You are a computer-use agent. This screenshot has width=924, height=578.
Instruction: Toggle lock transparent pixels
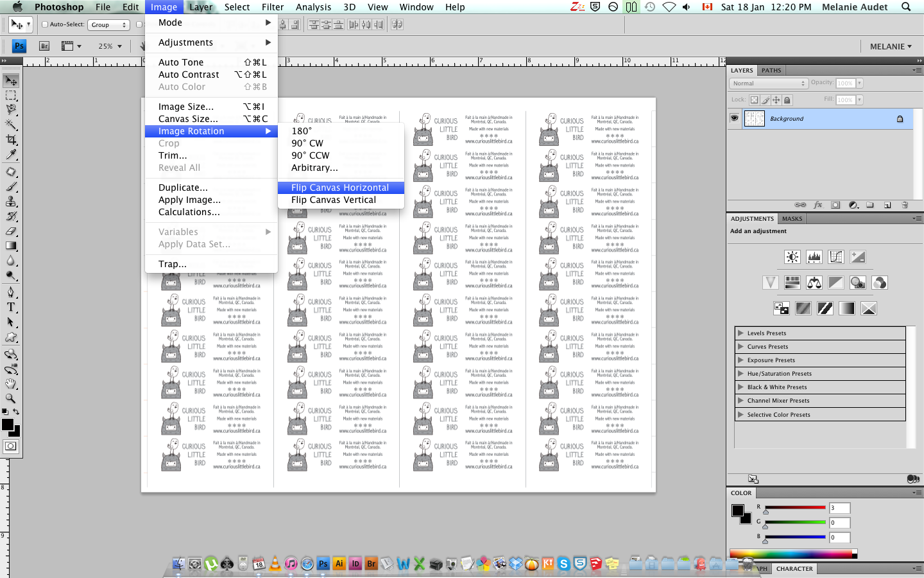point(754,100)
